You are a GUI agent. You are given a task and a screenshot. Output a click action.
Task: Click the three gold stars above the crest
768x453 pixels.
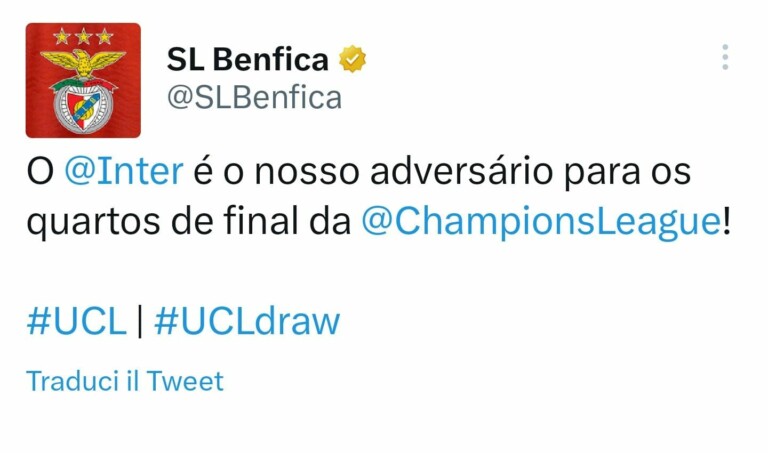[83, 37]
